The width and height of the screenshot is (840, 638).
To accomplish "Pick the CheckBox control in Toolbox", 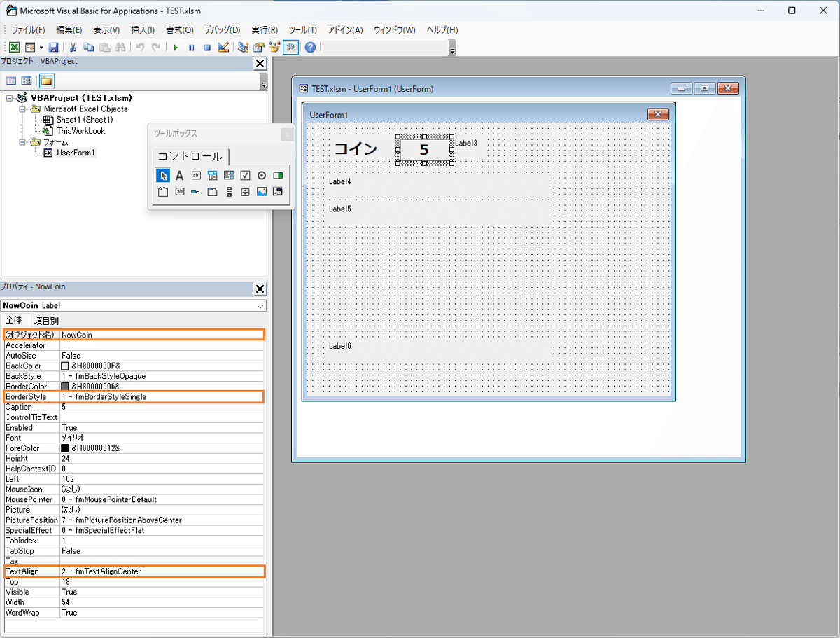I will click(245, 176).
